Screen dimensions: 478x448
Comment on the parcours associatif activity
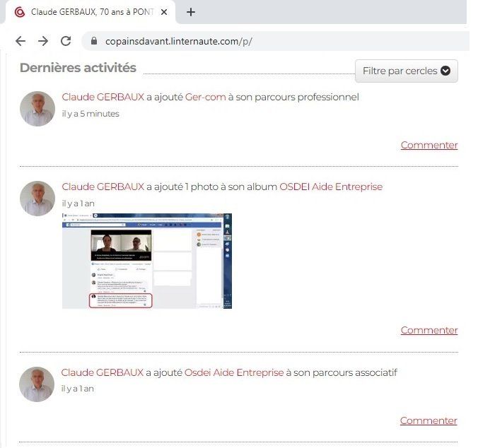pos(429,420)
